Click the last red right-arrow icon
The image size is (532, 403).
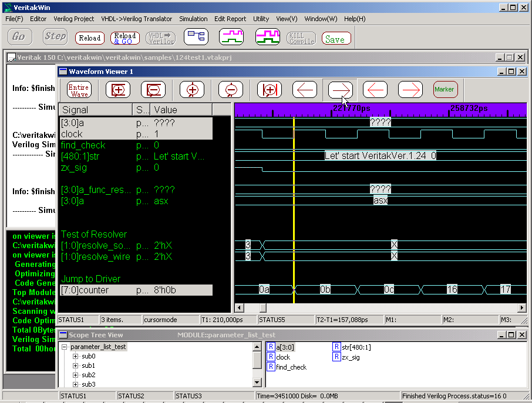click(x=410, y=90)
